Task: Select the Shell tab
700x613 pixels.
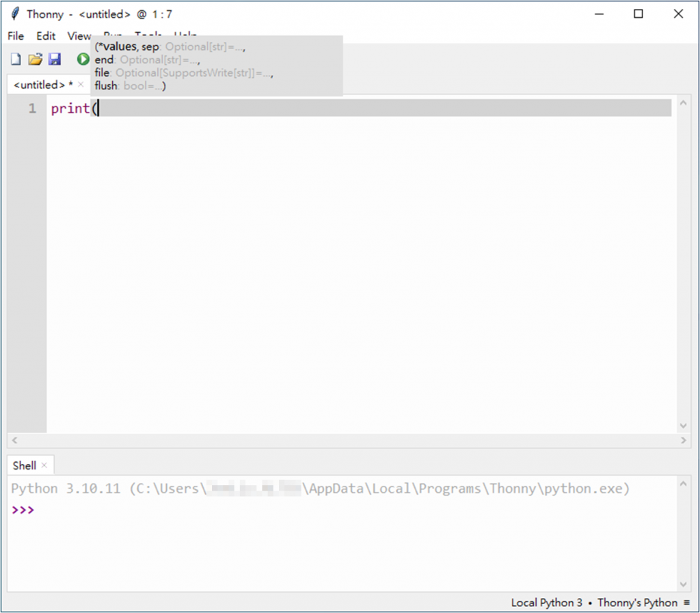Action: [24, 466]
